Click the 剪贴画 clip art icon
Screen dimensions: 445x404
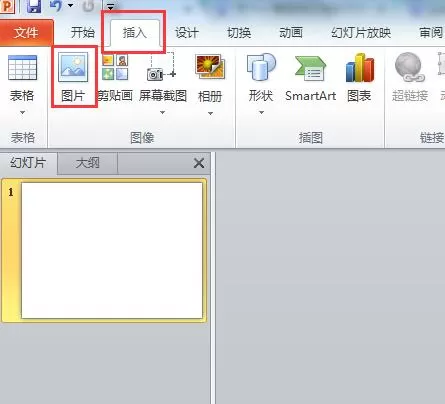pyautogui.click(x=115, y=68)
